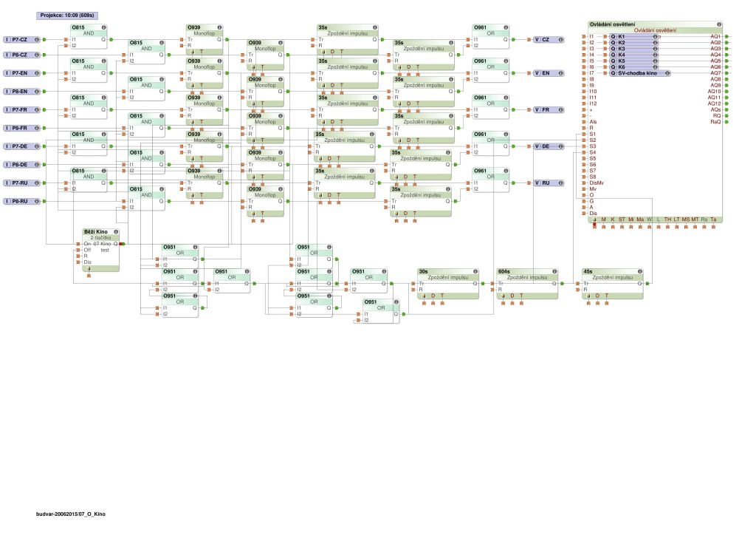
Task: Click the info icon on the 604s delay block
Action: click(x=554, y=272)
